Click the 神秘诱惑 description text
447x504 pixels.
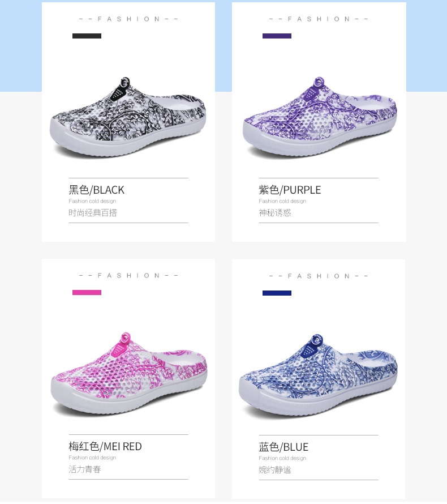pos(274,213)
